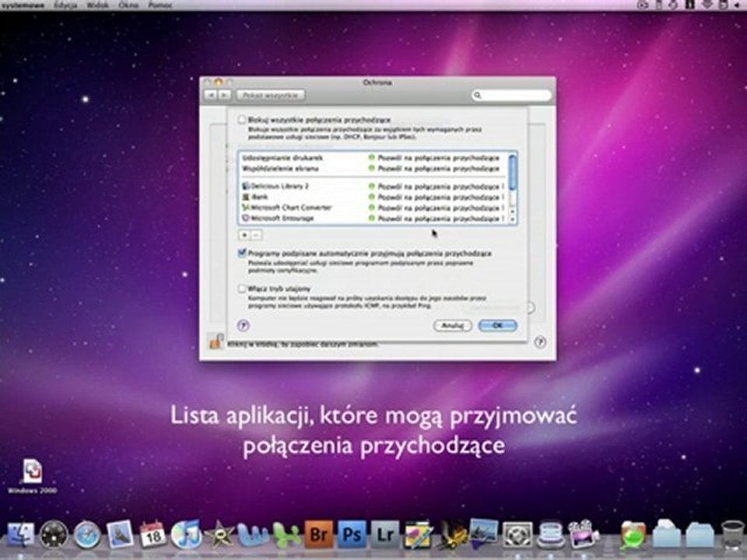The image size is (747, 560).
Task: Click the search field in Ochrona window
Action: point(511,95)
